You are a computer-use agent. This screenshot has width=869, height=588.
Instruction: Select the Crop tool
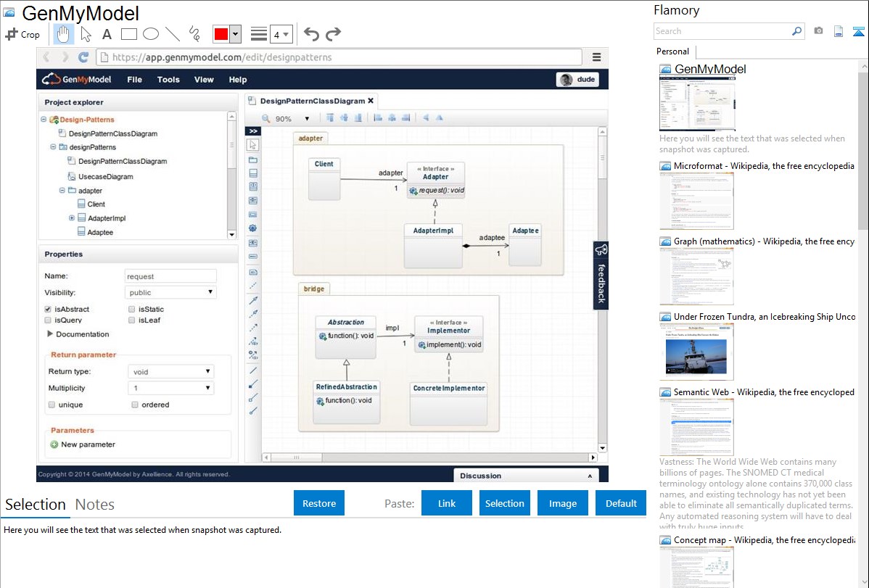(x=22, y=34)
